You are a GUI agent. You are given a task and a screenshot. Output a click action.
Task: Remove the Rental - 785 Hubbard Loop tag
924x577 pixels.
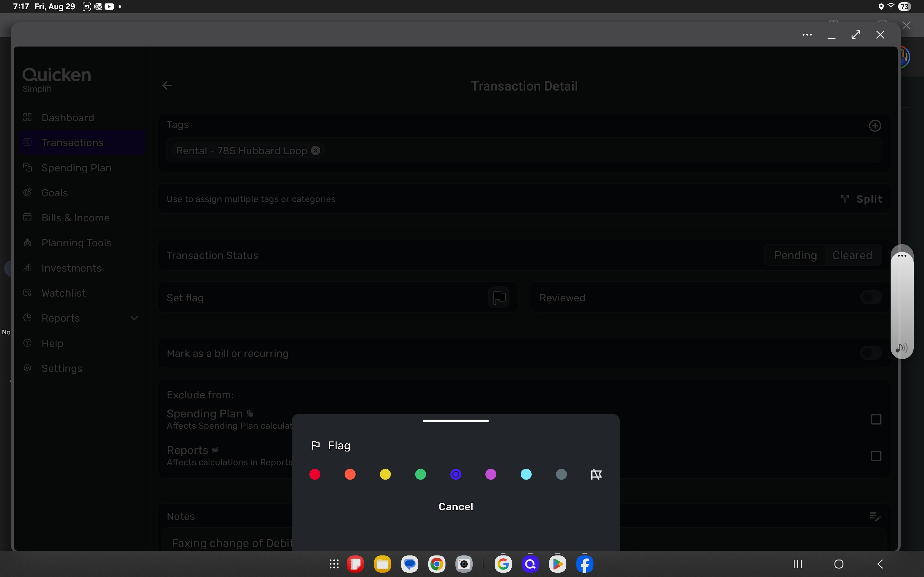point(316,150)
